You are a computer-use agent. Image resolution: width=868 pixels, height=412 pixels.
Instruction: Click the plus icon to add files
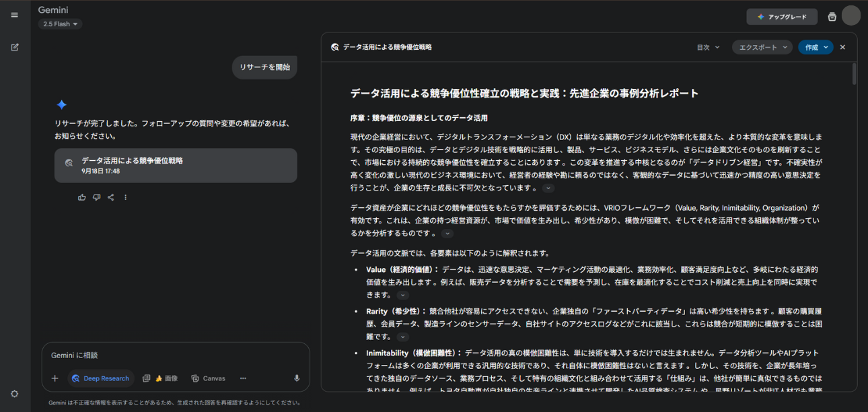click(x=55, y=378)
